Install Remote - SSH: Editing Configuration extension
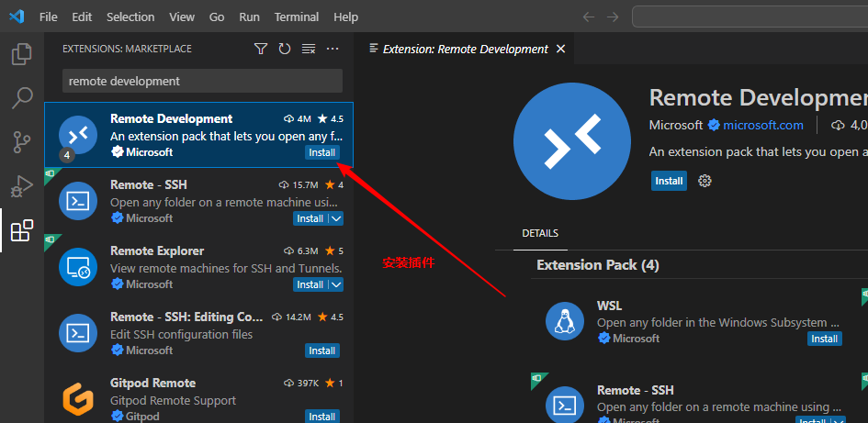This screenshot has width=868, height=423. [321, 351]
